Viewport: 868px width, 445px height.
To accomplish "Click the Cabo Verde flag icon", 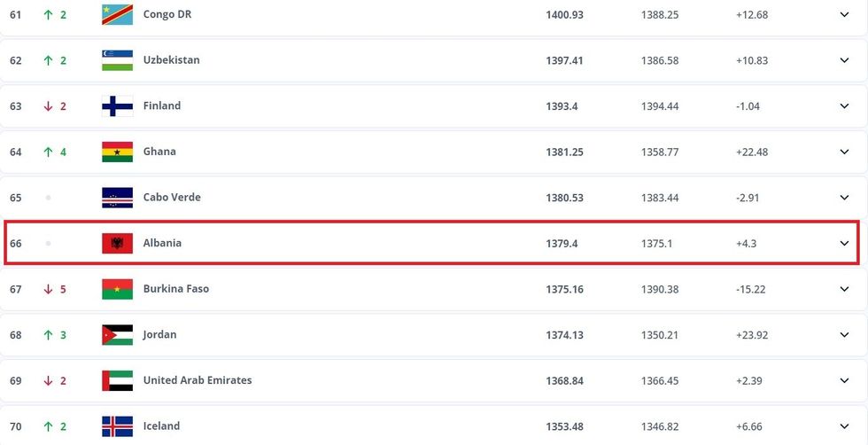I will (117, 198).
